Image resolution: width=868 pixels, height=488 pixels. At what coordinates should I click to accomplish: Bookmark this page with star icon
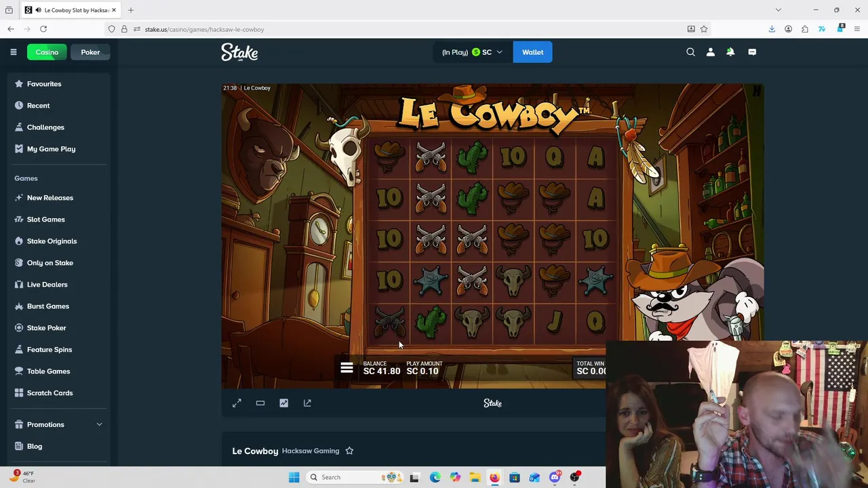704,29
